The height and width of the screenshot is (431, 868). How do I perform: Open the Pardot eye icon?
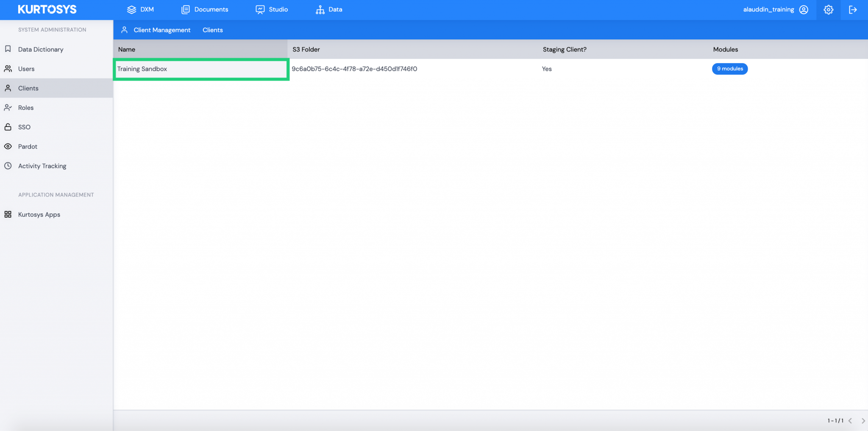8,146
